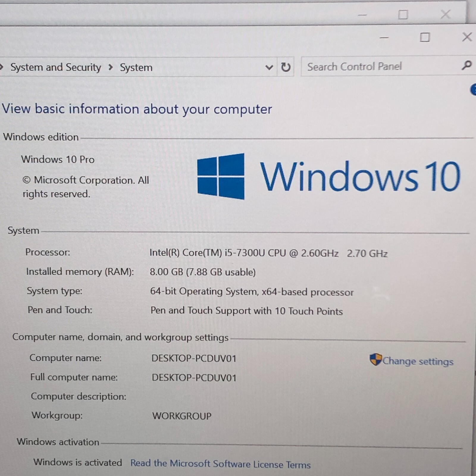Open System and Security breadcrumb
This screenshot has width=476, height=476.
pos(56,67)
